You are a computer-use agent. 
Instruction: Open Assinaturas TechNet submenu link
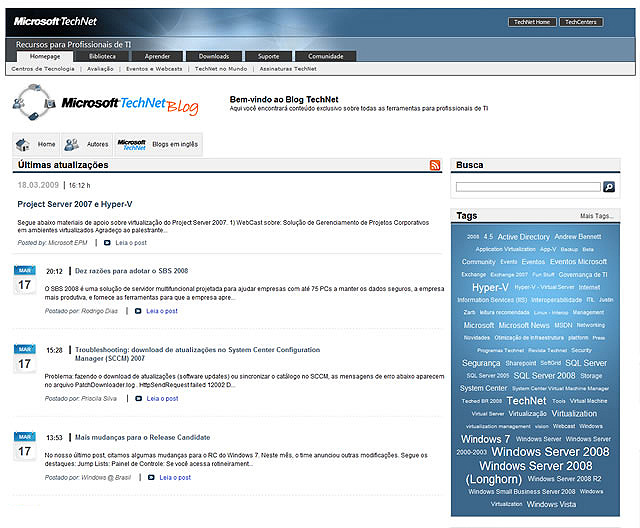(x=288, y=69)
